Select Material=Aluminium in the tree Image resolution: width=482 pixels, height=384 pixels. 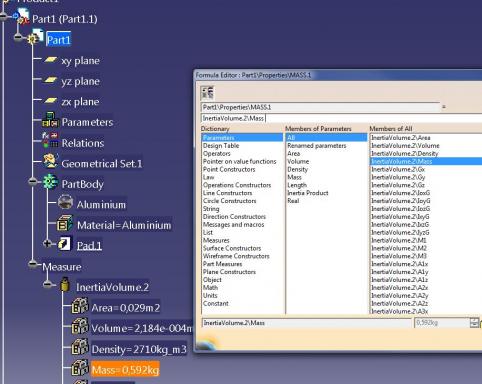[124, 225]
